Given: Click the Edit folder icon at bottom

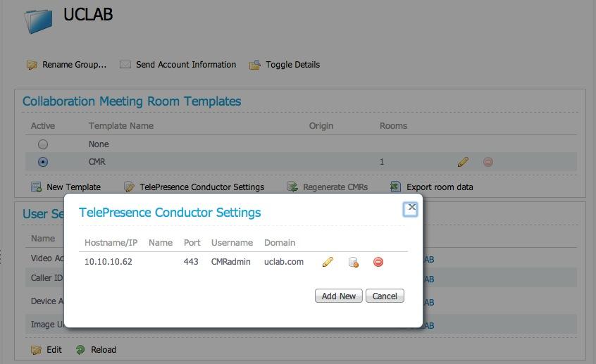Looking at the screenshot, I should [x=36, y=350].
